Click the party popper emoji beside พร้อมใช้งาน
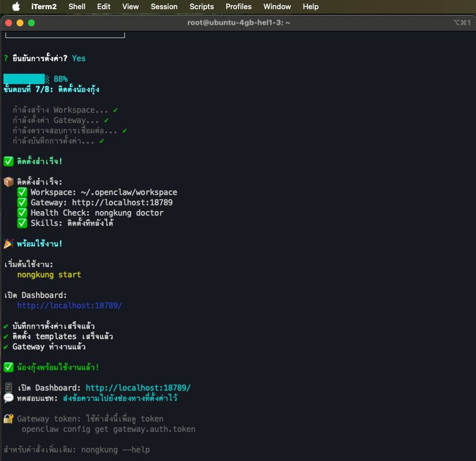 9,244
